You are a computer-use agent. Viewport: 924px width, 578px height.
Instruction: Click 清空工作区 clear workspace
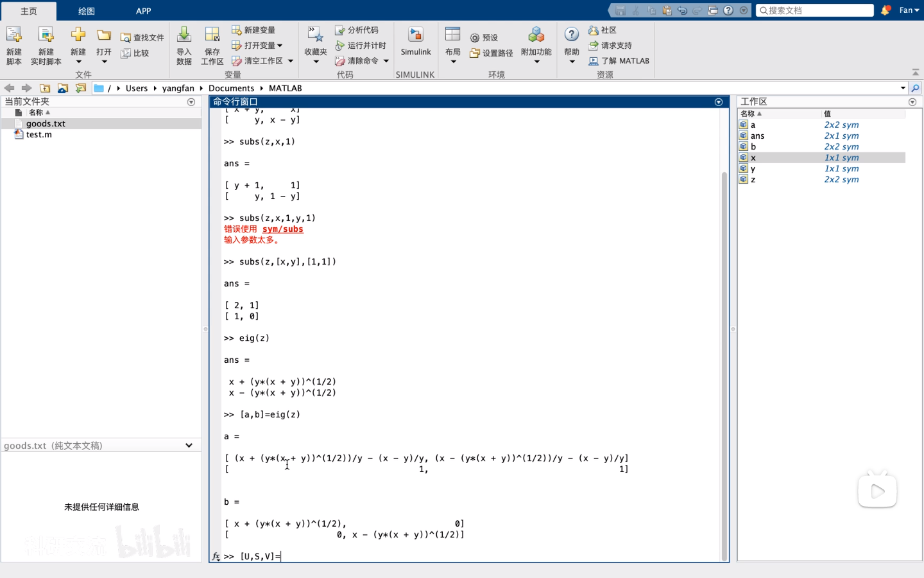[x=257, y=61]
